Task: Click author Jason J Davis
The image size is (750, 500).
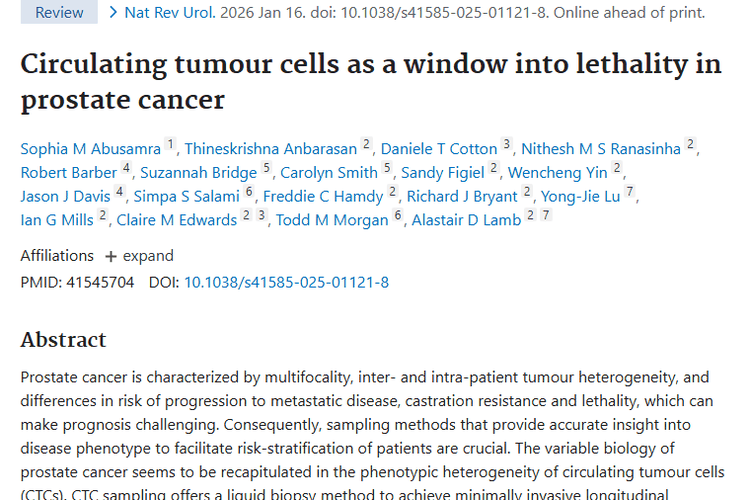Action: [65, 196]
